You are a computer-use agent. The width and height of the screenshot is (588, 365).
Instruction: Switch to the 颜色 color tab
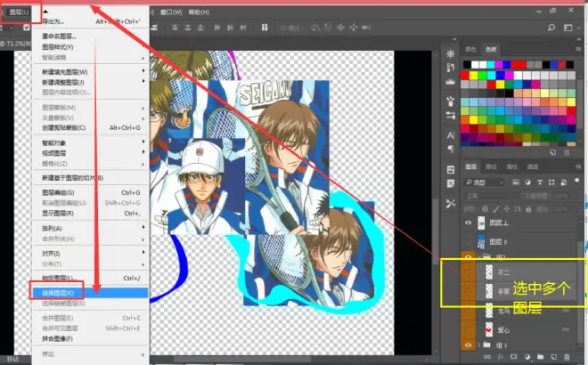[x=470, y=49]
